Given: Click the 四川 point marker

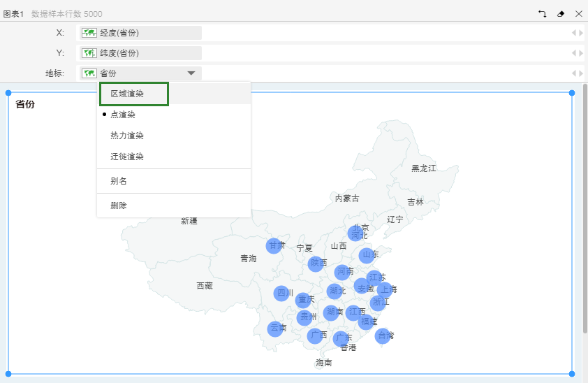Looking at the screenshot, I should point(281,294).
